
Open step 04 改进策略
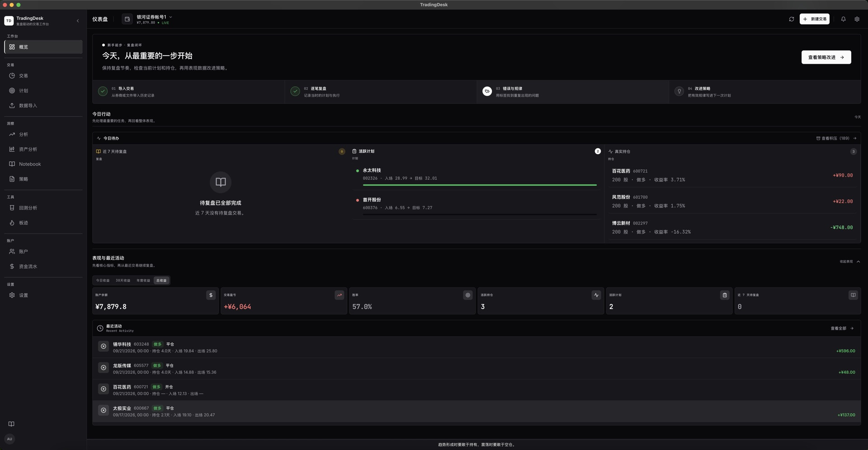point(764,92)
